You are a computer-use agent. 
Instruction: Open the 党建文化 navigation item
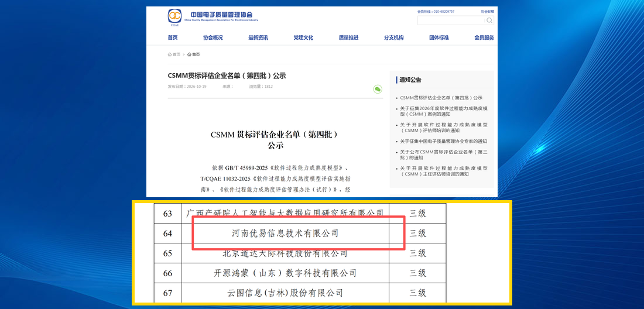point(303,38)
